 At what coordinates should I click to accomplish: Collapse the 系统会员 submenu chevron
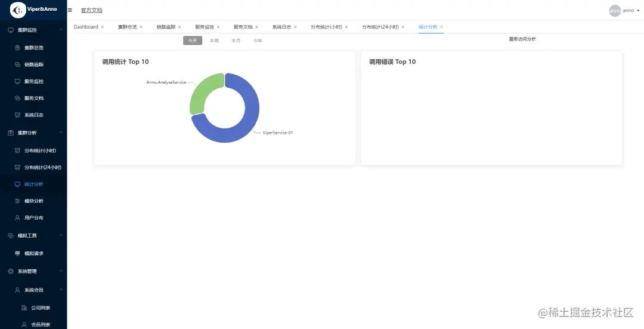pos(61,290)
